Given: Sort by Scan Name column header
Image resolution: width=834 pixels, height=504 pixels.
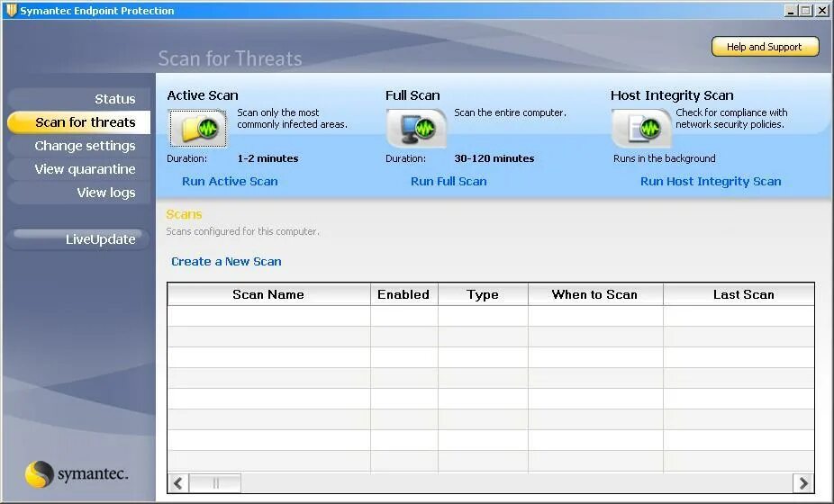Looking at the screenshot, I should 268,294.
